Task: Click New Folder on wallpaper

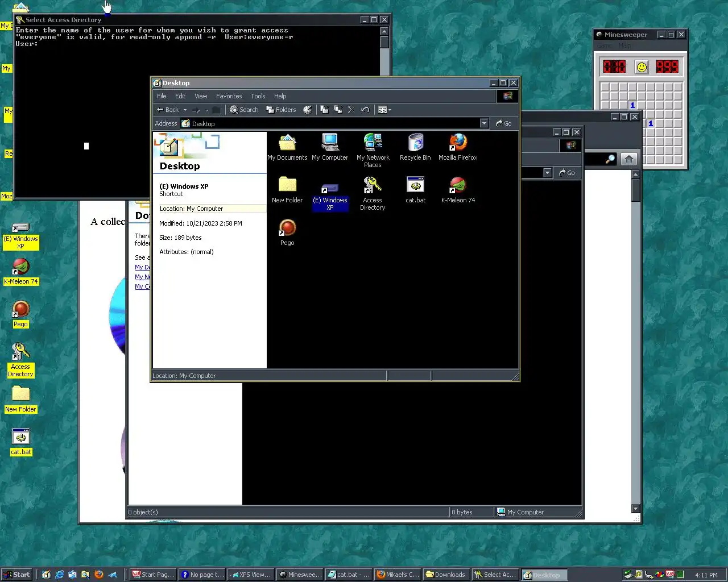Action: [x=20, y=399]
